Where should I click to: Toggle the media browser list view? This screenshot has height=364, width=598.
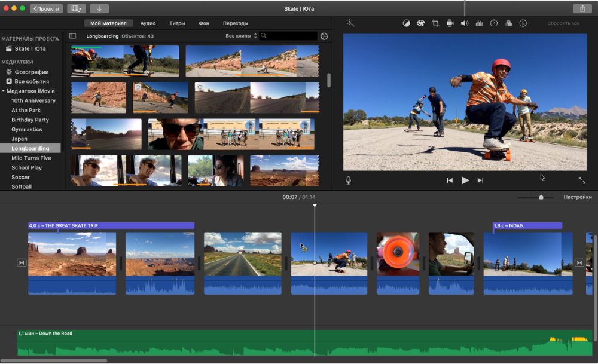point(72,36)
